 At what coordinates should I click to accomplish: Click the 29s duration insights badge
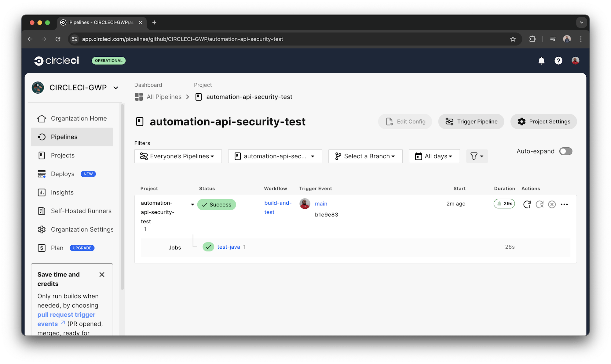pos(504,204)
